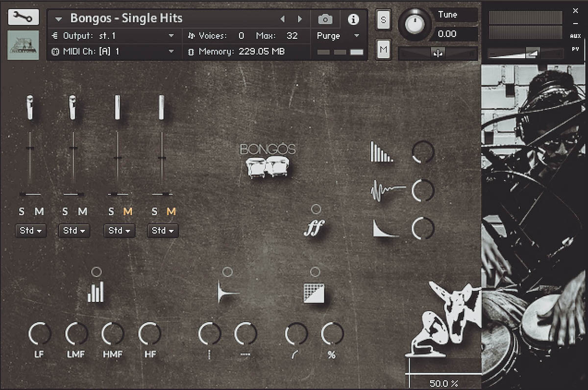
Task: Open the second channel Std dropdown
Action: pyautogui.click(x=74, y=230)
